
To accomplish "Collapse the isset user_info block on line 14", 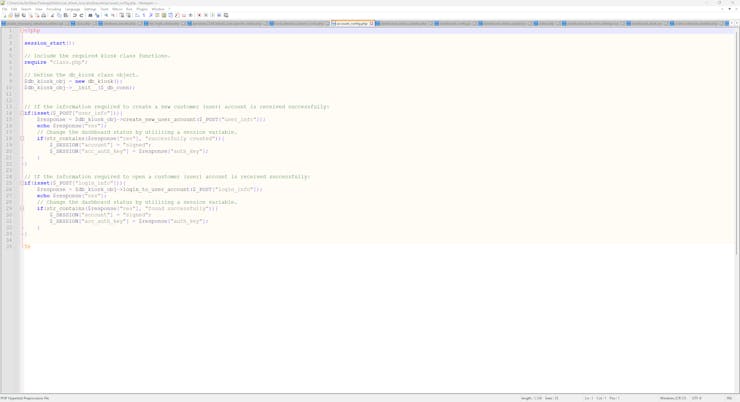I will coord(22,113).
